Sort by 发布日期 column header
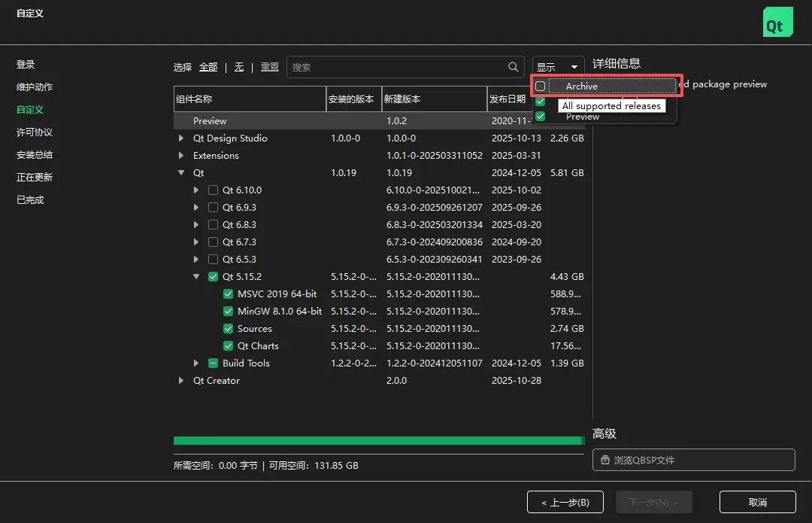Image resolution: width=812 pixels, height=523 pixels. [509, 99]
